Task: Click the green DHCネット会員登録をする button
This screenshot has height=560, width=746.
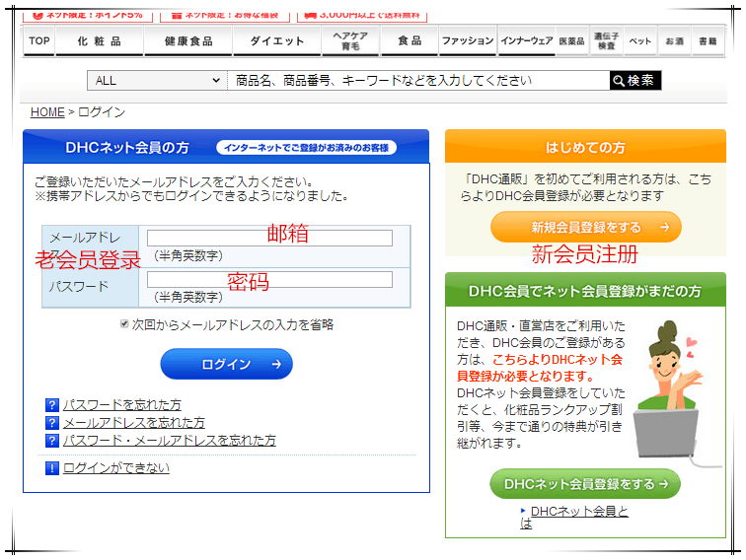Action: [x=585, y=484]
